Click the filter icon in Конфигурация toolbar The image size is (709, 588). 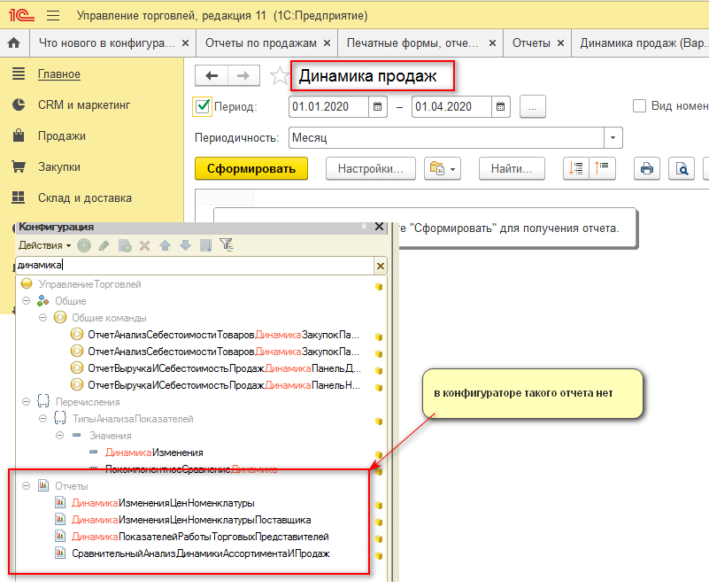[x=226, y=245]
